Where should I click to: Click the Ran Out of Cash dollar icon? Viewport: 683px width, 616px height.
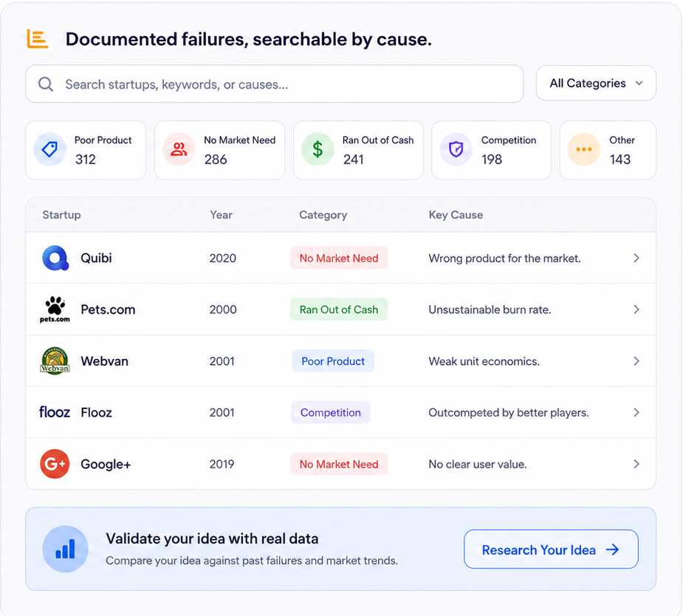pyautogui.click(x=318, y=149)
